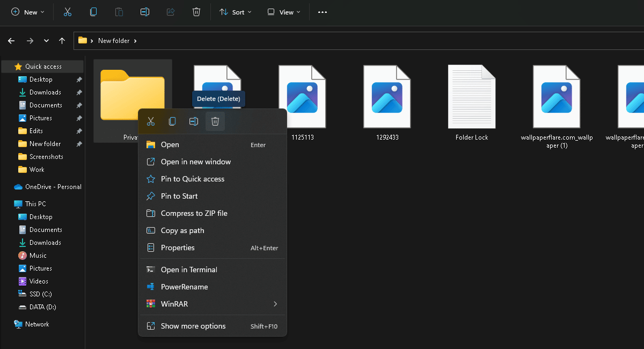The width and height of the screenshot is (644, 349).
Task: Click the Rename icon in context menu
Action: [194, 121]
